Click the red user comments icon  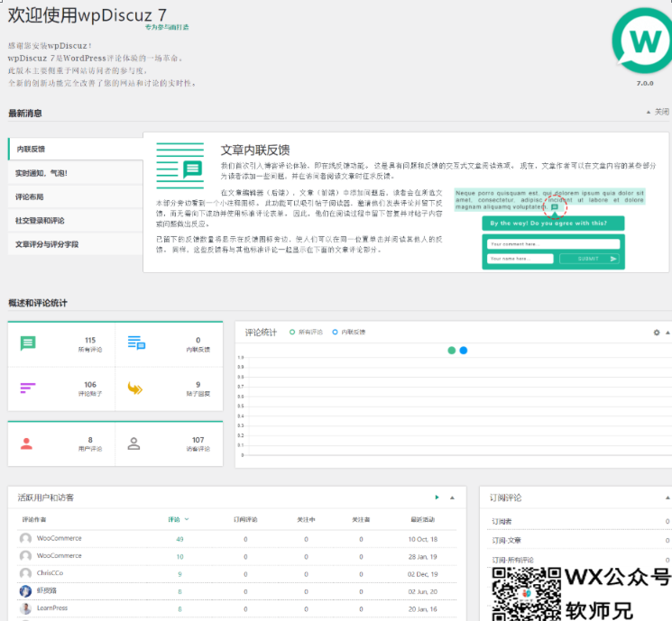click(x=26, y=443)
